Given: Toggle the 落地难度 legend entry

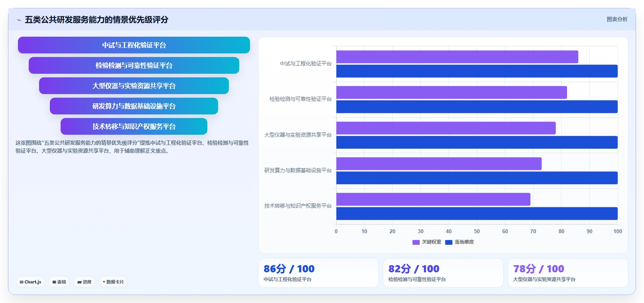Looking at the screenshot, I should coord(459,242).
